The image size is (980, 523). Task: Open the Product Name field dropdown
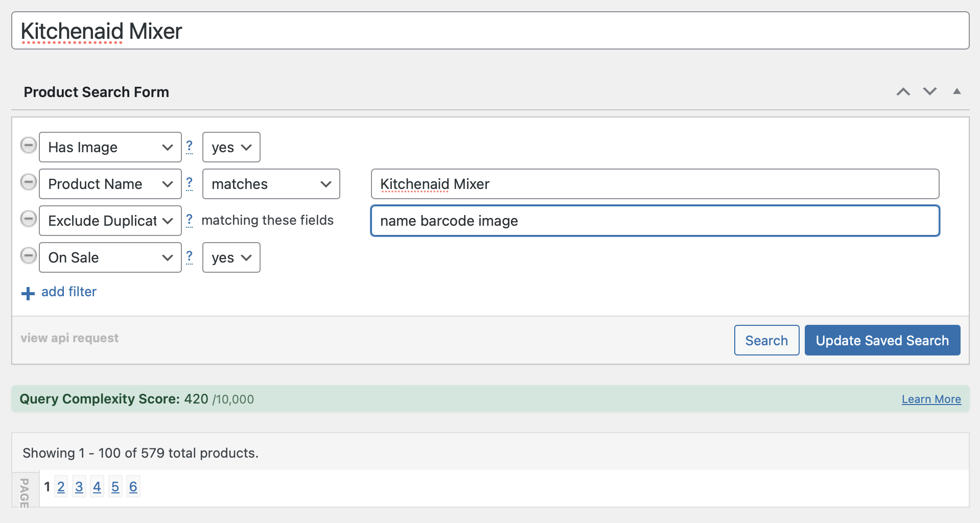(110, 184)
